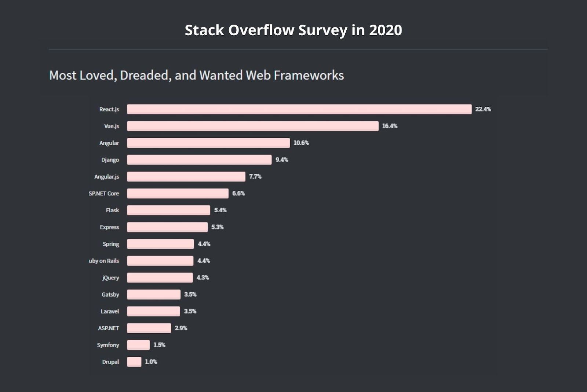This screenshot has width=587, height=392.
Task: Select the Django bar
Action: pyautogui.click(x=199, y=160)
